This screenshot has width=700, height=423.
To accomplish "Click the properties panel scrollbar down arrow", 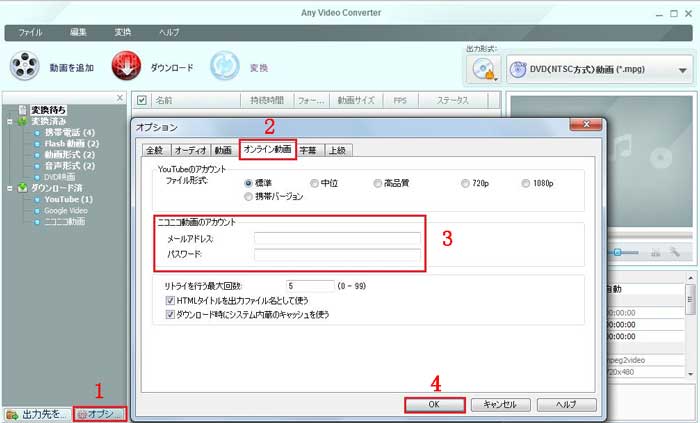I will pos(691,373).
